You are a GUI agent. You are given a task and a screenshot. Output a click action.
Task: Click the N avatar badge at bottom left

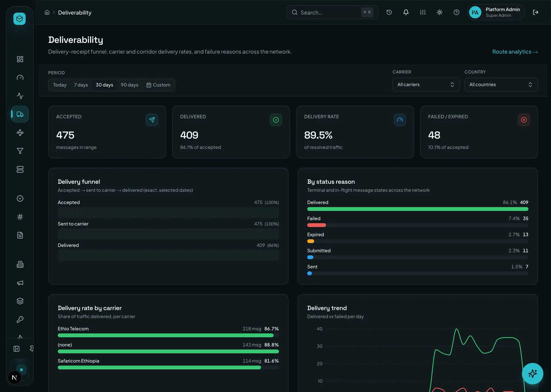[14, 378]
